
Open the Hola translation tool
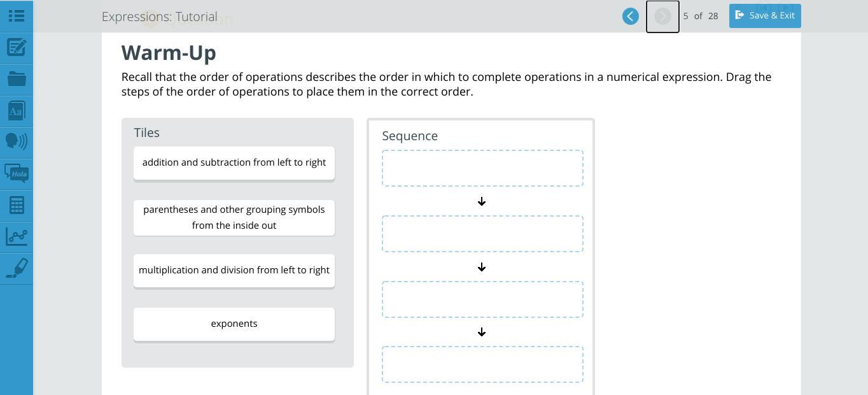coord(17,173)
